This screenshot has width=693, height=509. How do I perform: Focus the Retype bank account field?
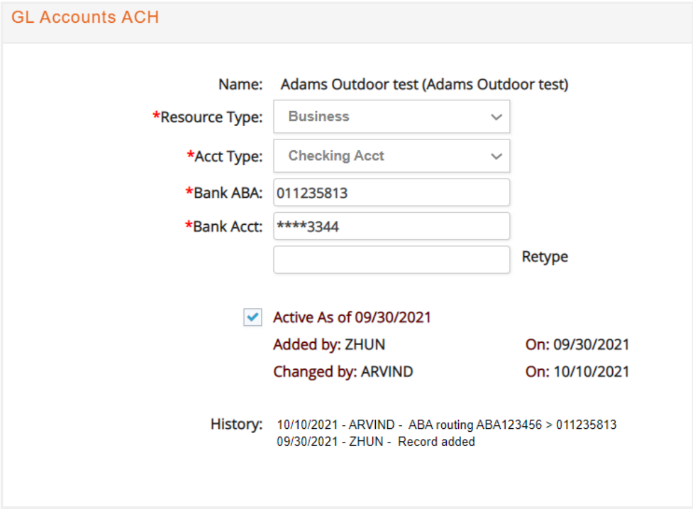391,260
